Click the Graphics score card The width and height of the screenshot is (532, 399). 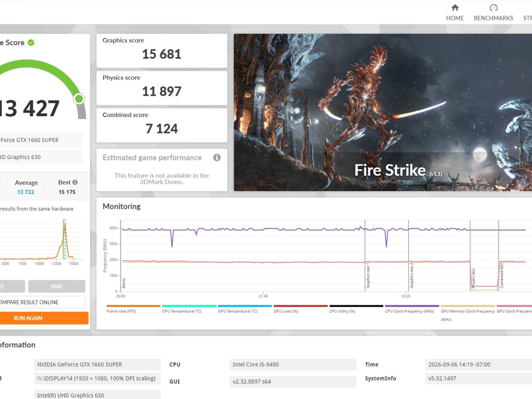click(x=162, y=51)
